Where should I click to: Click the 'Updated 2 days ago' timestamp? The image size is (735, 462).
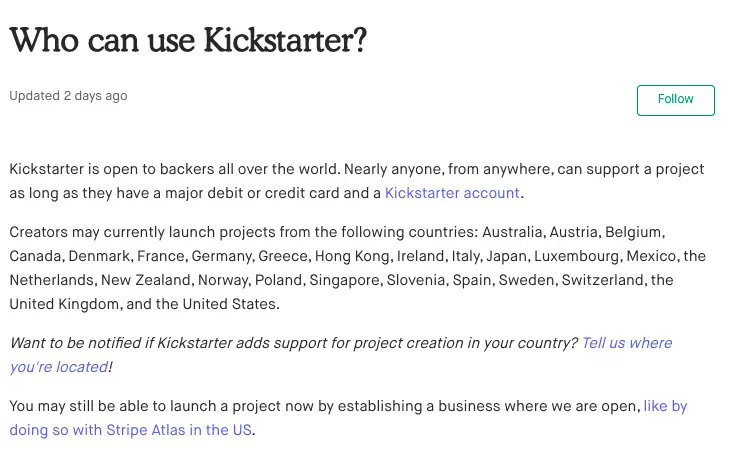click(x=68, y=96)
